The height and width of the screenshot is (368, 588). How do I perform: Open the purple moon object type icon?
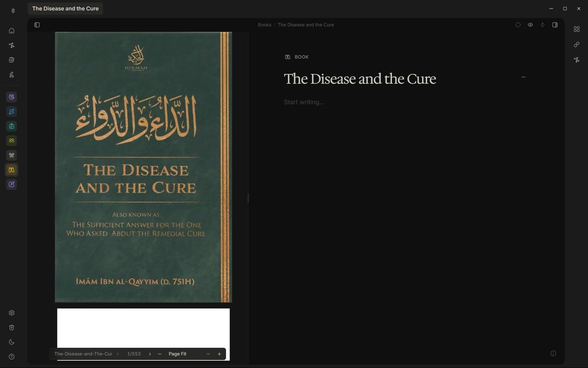pyautogui.click(x=12, y=97)
